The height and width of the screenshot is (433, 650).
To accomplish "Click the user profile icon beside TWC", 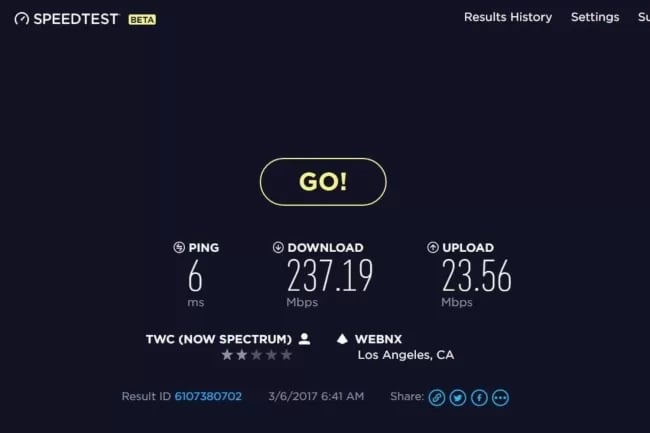I will tap(304, 339).
